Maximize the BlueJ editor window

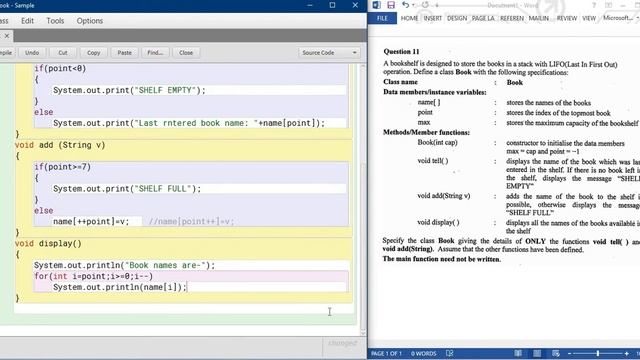[332, 5]
